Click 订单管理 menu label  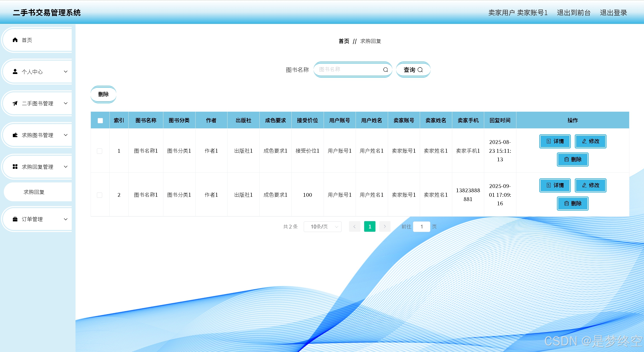pyautogui.click(x=32, y=219)
